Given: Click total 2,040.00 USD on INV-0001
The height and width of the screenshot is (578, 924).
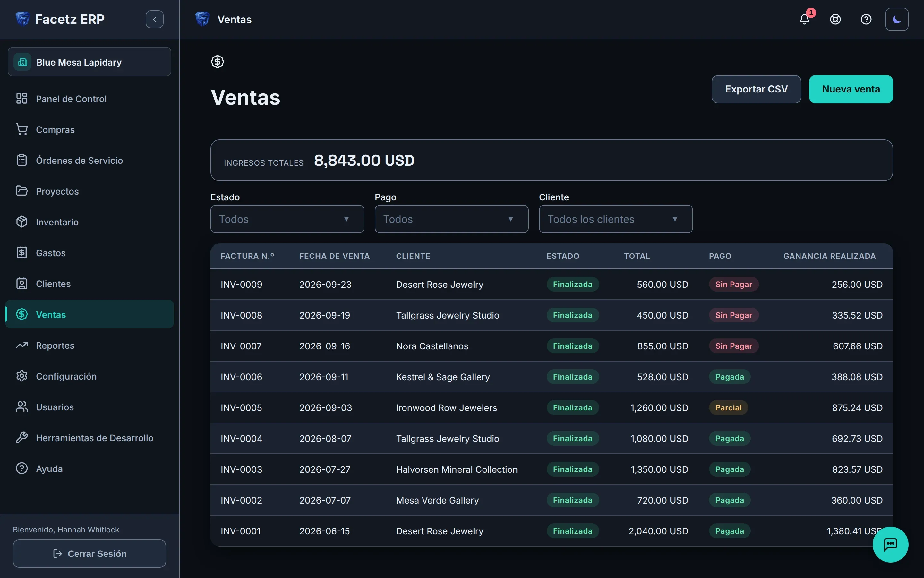Looking at the screenshot, I should pos(658,531).
